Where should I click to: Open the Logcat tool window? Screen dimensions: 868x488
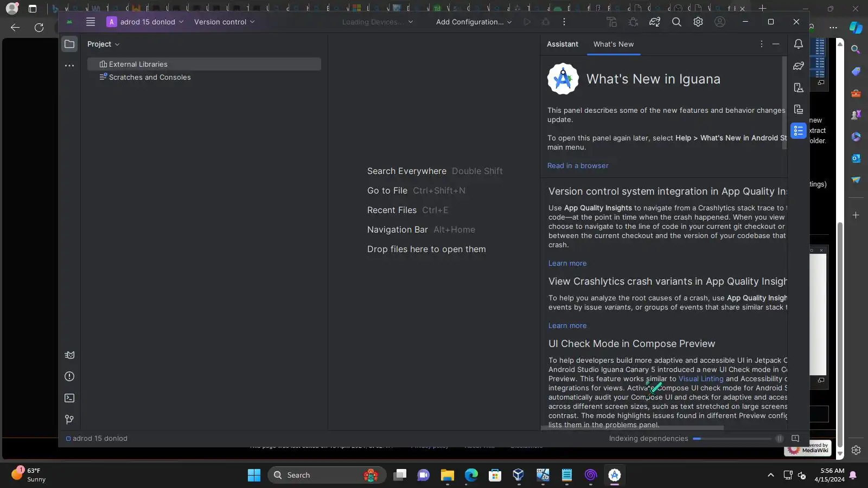(69, 355)
